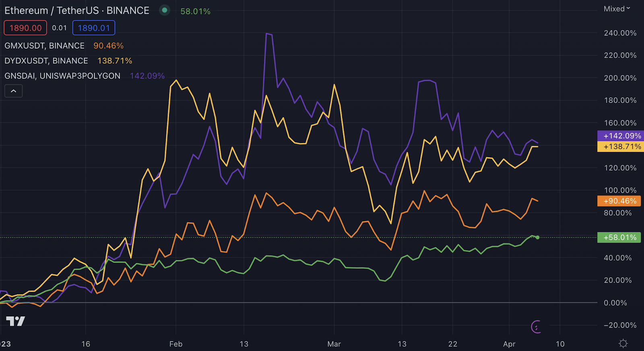Viewport: 644px width, 351px height.
Task: Open chart settings gear icon
Action: [x=623, y=343]
